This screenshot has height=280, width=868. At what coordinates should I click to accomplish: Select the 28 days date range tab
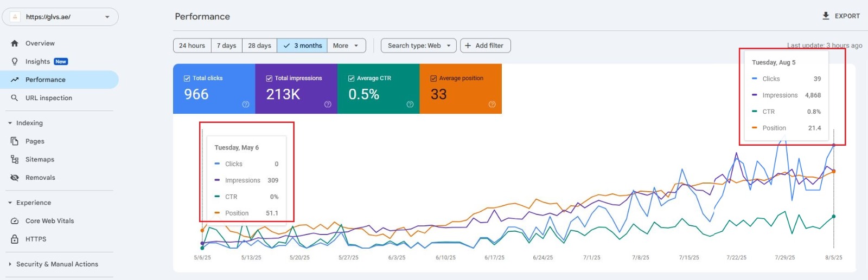pos(259,45)
